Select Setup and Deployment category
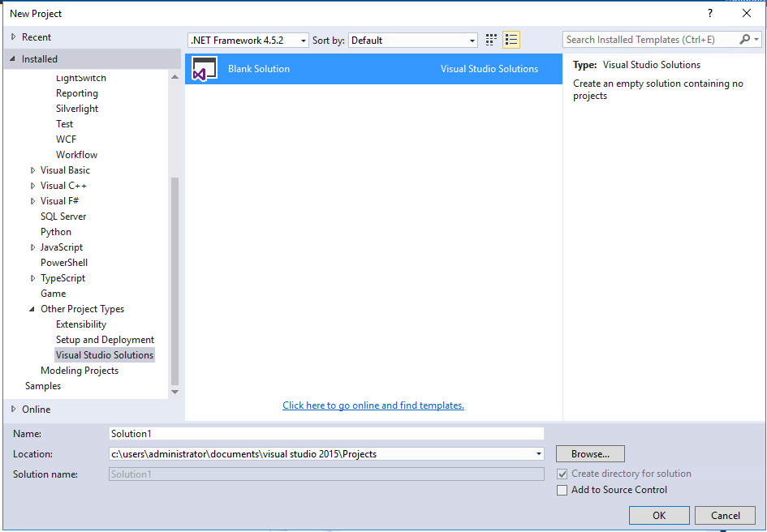Image resolution: width=767 pixels, height=532 pixels. 105,340
